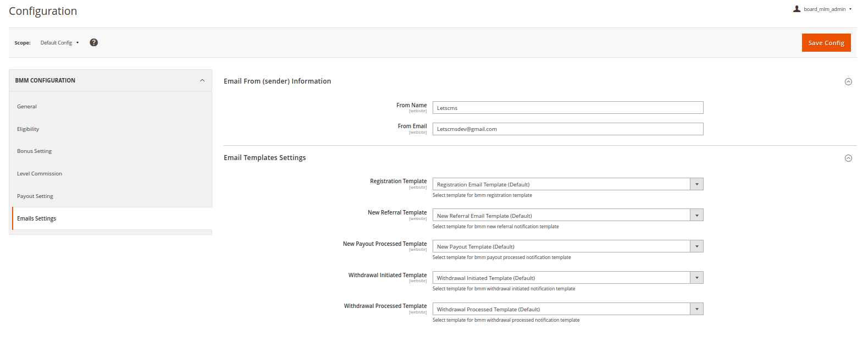Screen dimensions: 868x341
Task: Open the New Payout Processed Template dropdown
Action: [x=567, y=246]
